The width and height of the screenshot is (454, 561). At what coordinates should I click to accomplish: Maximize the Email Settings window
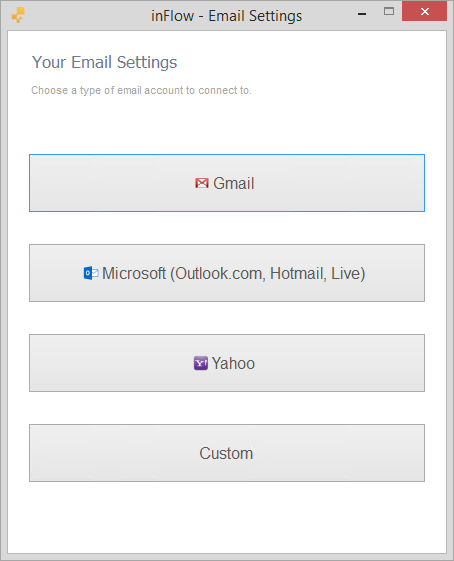389,11
